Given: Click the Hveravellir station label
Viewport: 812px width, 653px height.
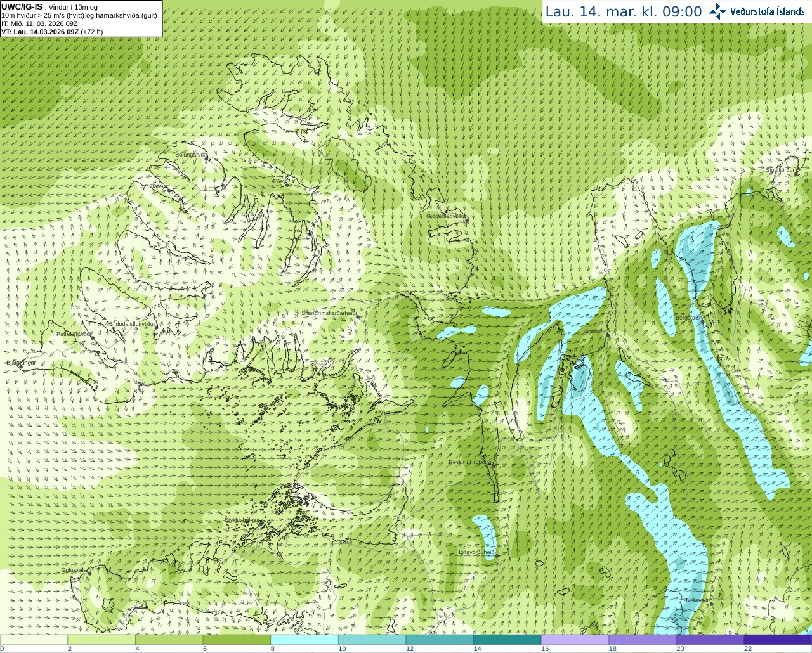Looking at the screenshot, I should tap(697, 600).
